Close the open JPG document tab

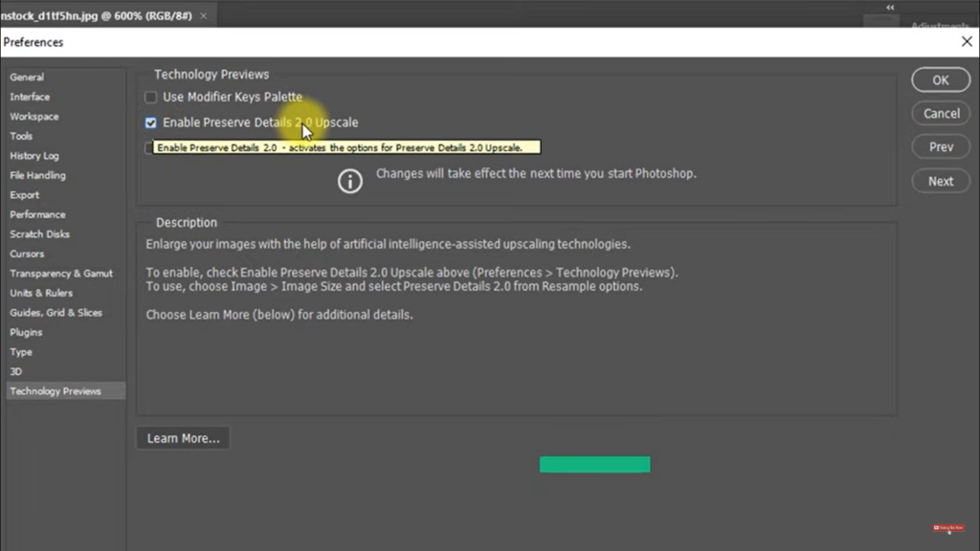coord(203,16)
